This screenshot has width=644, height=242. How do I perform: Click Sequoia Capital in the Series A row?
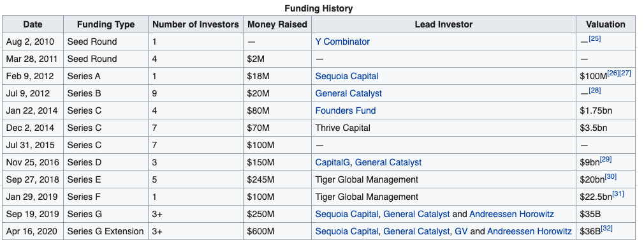(347, 76)
